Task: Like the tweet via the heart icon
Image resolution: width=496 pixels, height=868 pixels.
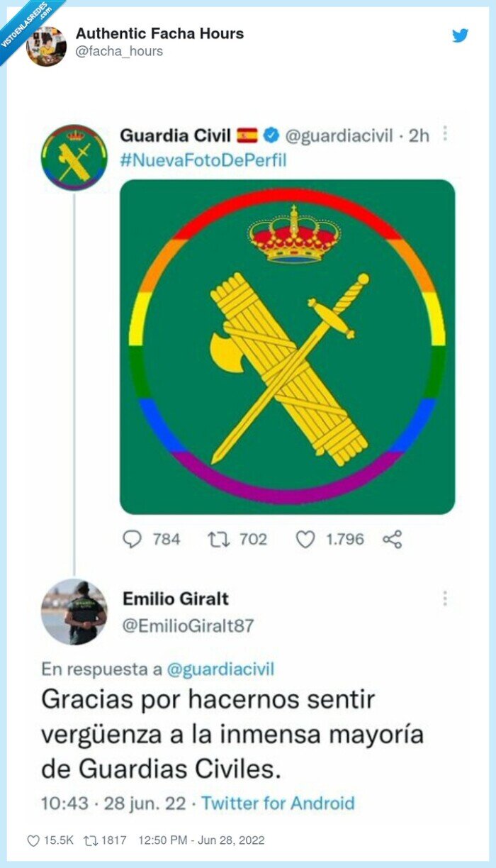Action: pyautogui.click(x=305, y=540)
